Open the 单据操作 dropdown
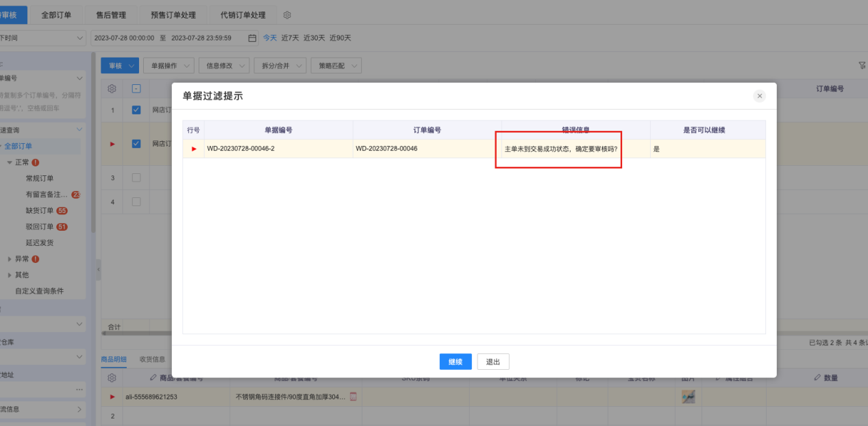The image size is (868, 426). (169, 66)
